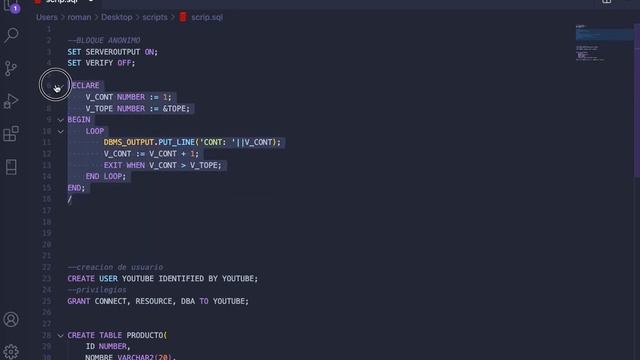This screenshot has height=360, width=640.
Task: Click the END; line
Action: tap(76, 188)
